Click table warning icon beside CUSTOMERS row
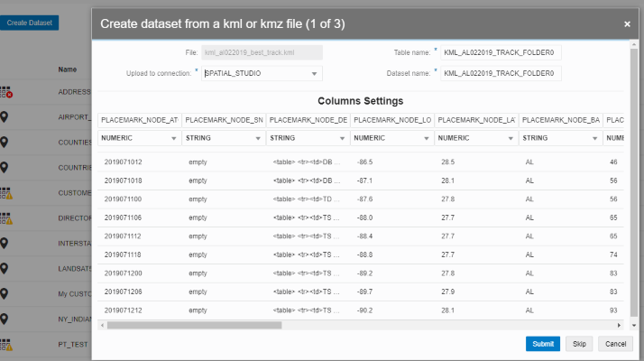Image resolution: width=644 pixels, height=361 pixels. [x=6, y=193]
